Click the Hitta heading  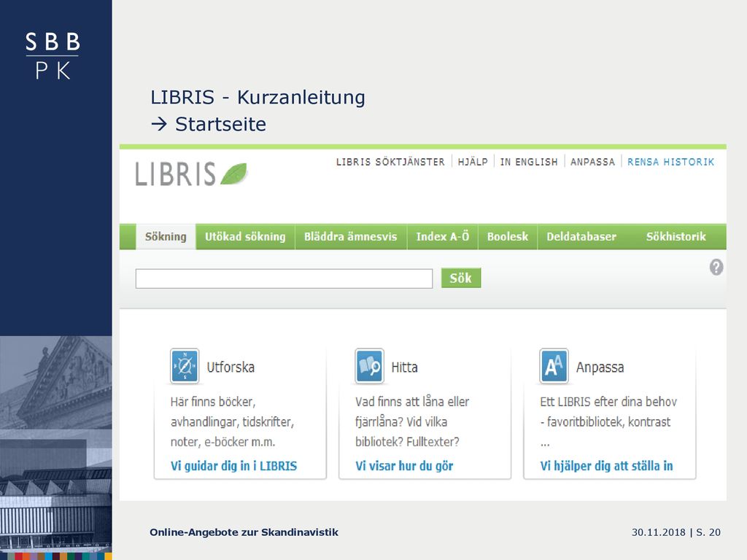[x=404, y=367]
